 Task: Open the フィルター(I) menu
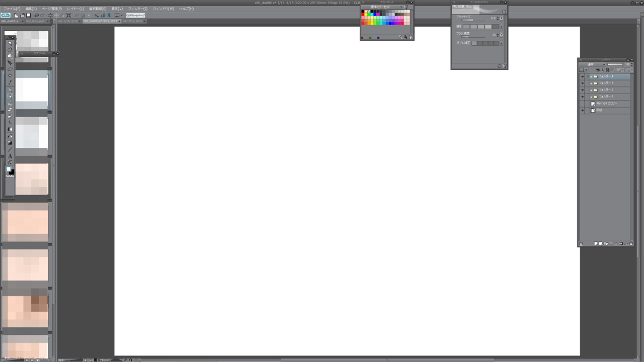138,9
